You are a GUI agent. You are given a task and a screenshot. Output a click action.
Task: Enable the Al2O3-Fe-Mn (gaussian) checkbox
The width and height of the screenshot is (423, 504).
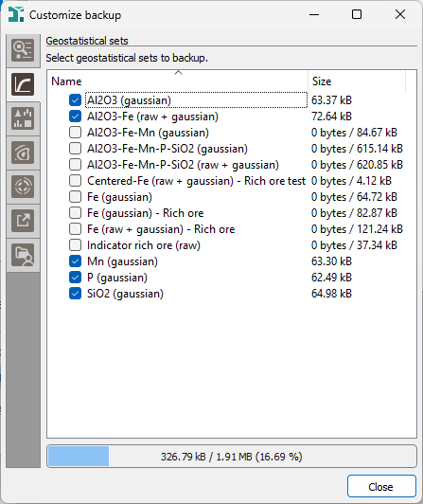tap(75, 133)
